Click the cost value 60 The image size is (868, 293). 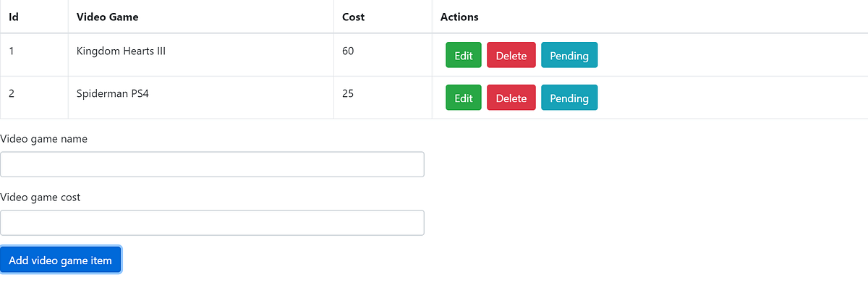pyautogui.click(x=348, y=51)
